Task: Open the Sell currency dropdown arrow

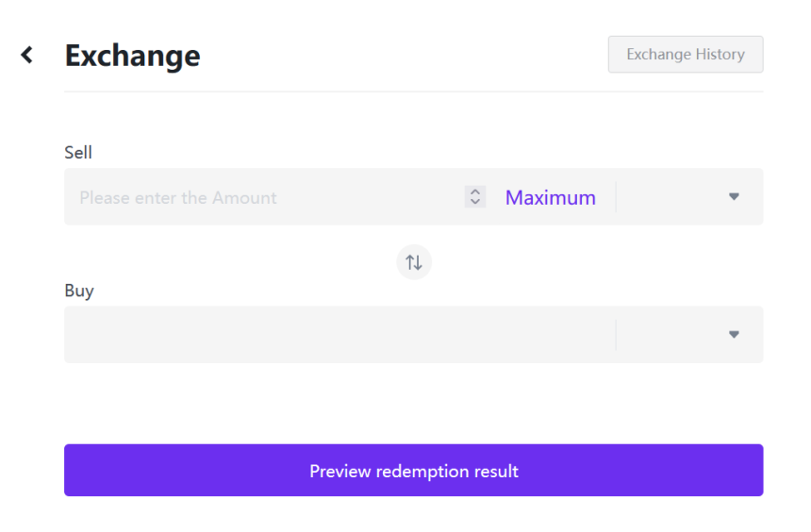Action: [x=735, y=197]
